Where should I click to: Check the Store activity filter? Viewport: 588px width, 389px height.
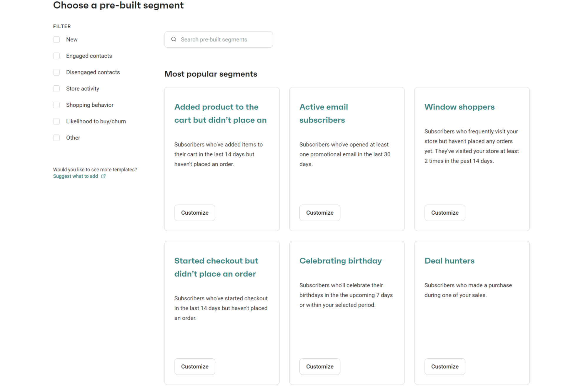coord(56,88)
